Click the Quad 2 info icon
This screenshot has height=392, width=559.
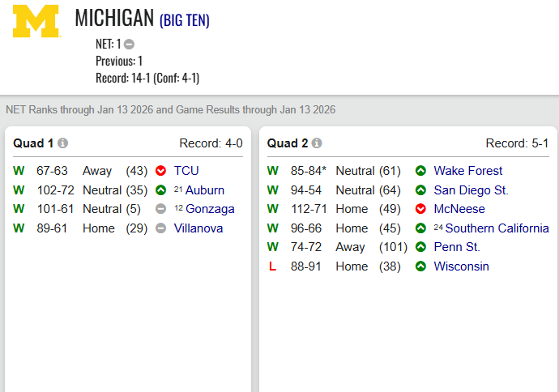point(317,143)
